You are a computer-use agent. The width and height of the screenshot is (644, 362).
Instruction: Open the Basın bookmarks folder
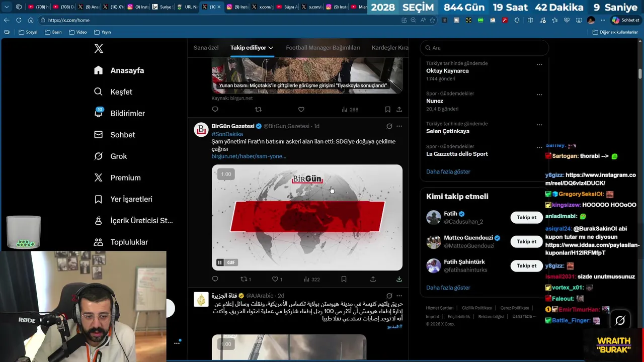(x=53, y=32)
